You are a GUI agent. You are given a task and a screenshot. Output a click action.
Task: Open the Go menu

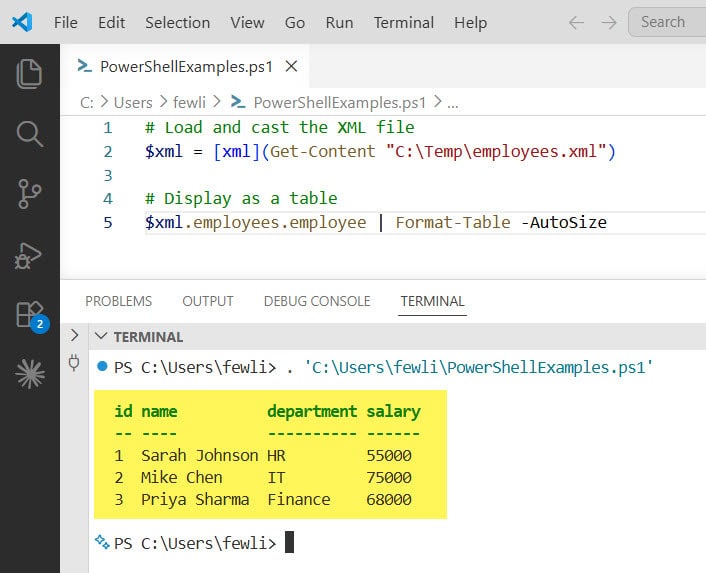(x=294, y=23)
